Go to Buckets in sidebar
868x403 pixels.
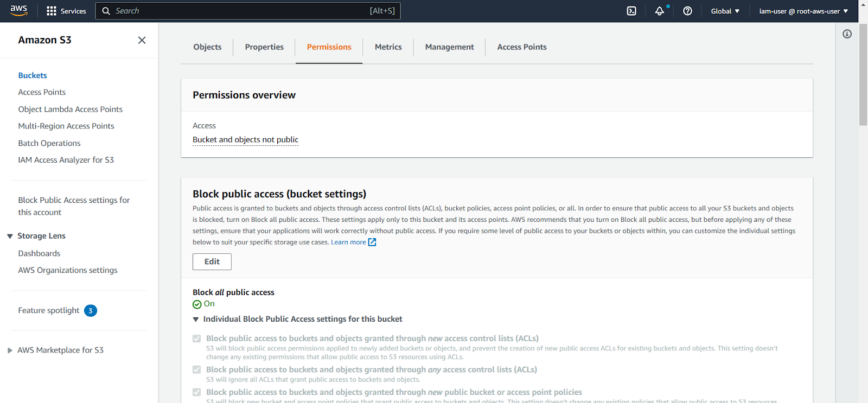(x=33, y=75)
